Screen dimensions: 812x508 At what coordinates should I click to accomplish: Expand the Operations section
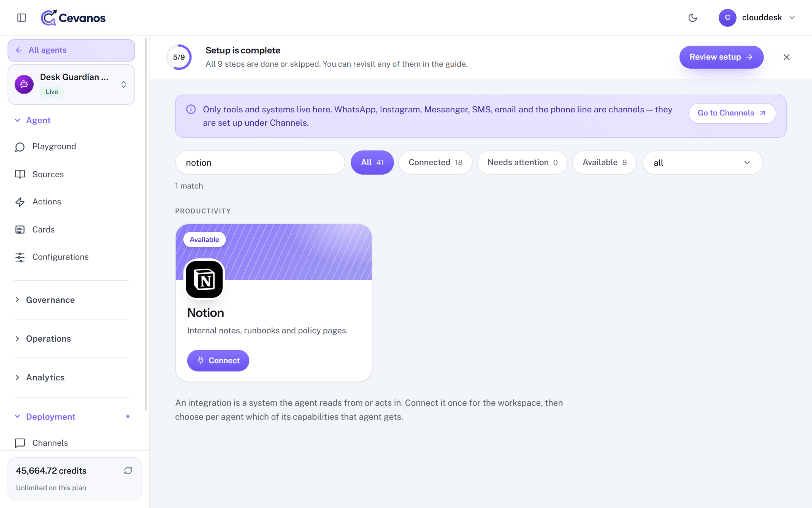coord(48,339)
